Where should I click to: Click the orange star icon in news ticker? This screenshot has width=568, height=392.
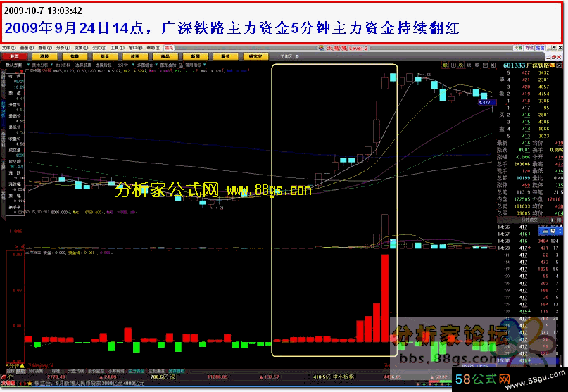30,383
